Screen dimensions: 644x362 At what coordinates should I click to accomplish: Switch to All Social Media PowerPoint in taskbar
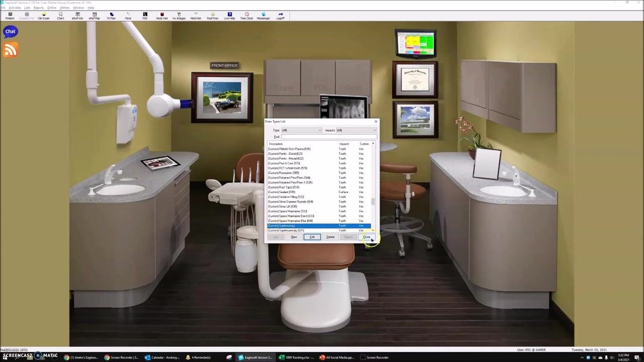point(337,357)
